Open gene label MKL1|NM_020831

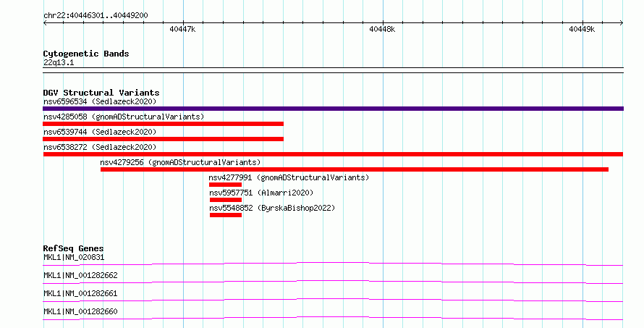(74, 258)
